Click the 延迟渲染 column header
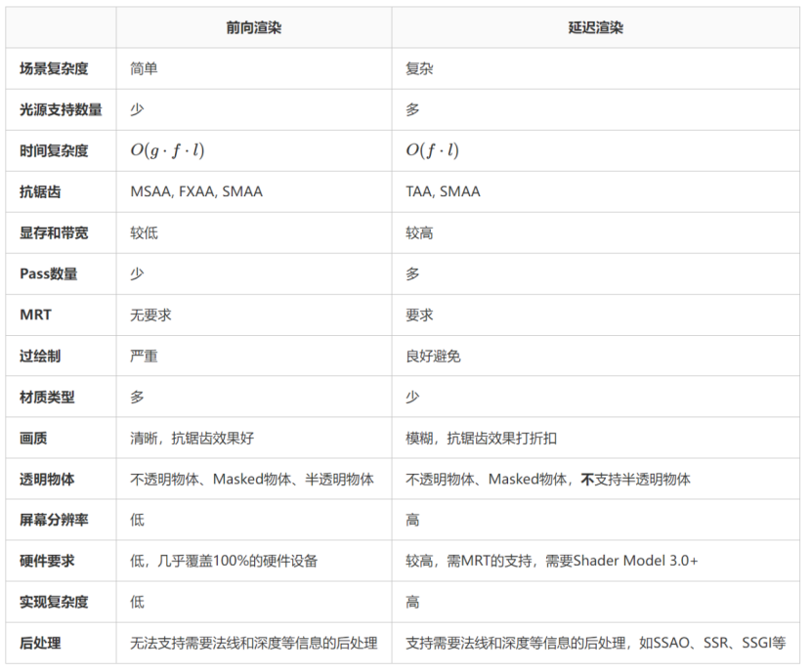 coord(595,28)
